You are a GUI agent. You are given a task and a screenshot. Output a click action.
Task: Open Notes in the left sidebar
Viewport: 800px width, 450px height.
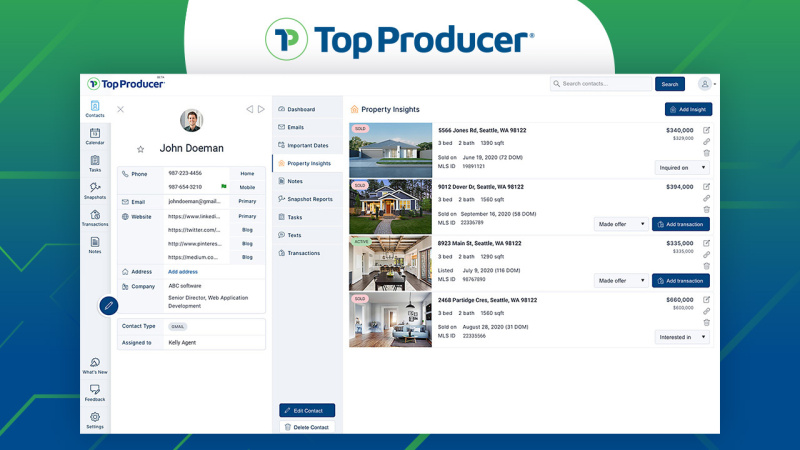(x=95, y=245)
